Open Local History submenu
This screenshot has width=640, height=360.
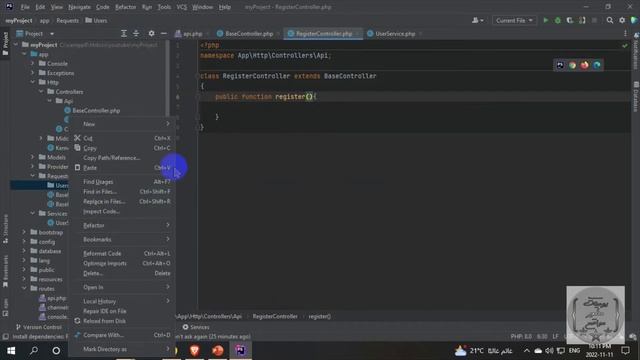coord(122,301)
